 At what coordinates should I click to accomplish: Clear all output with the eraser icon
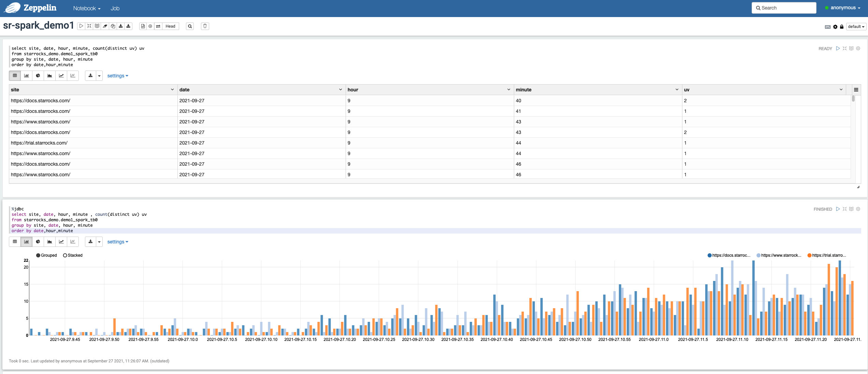[105, 26]
